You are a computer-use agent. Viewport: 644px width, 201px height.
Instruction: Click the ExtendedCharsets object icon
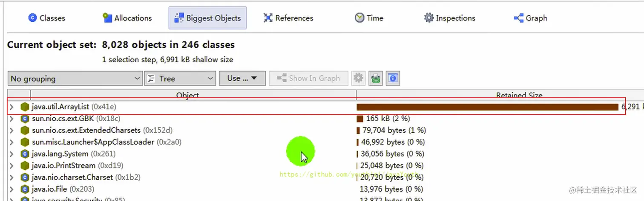point(25,130)
